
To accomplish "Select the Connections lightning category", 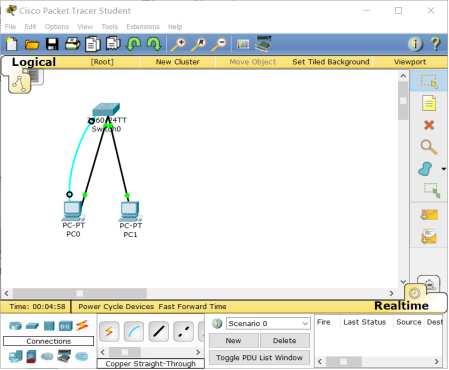I will [82, 326].
